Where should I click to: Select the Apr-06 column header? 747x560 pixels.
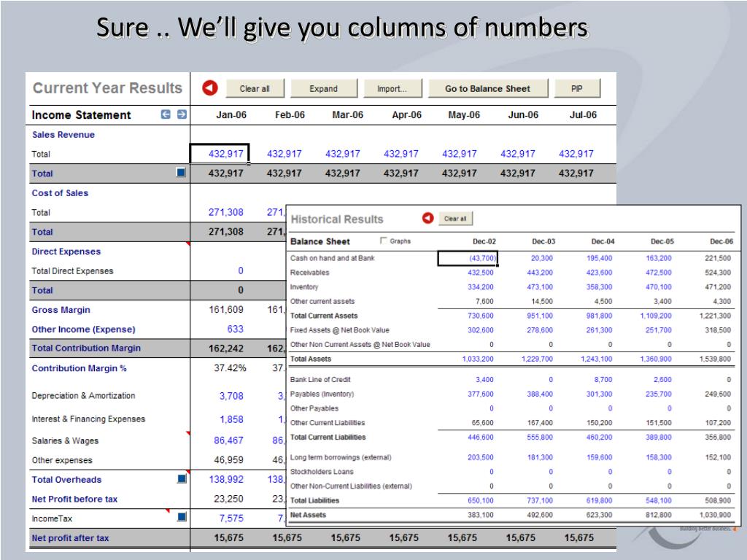coord(406,114)
